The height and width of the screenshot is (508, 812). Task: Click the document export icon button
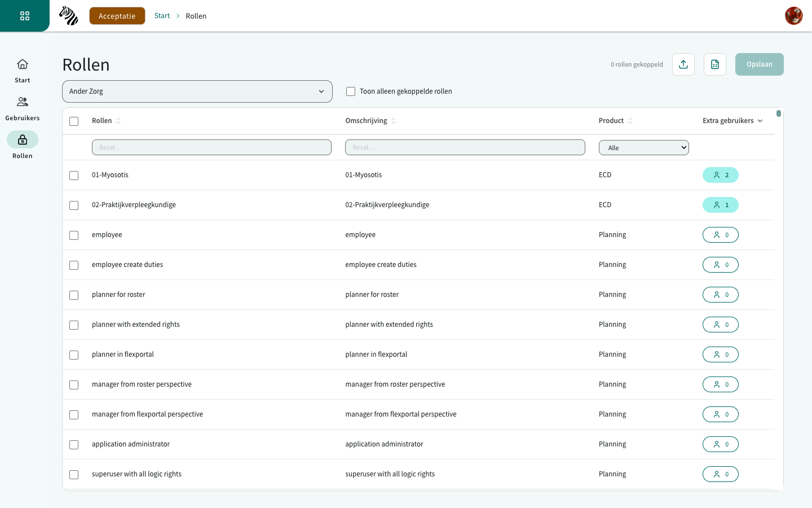click(x=715, y=64)
